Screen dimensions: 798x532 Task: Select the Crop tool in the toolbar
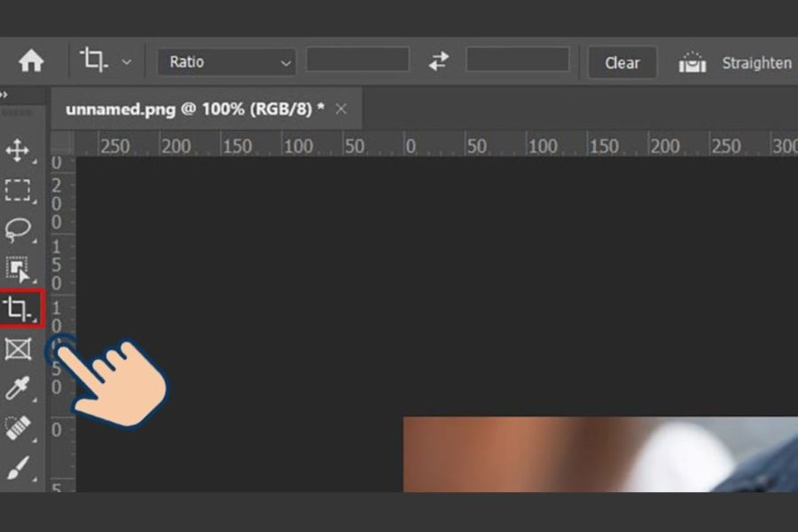[18, 309]
